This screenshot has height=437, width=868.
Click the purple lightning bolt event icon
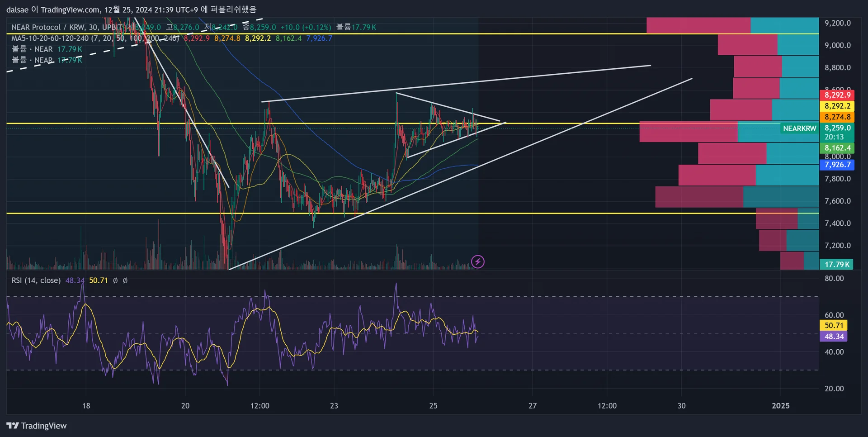pyautogui.click(x=477, y=261)
